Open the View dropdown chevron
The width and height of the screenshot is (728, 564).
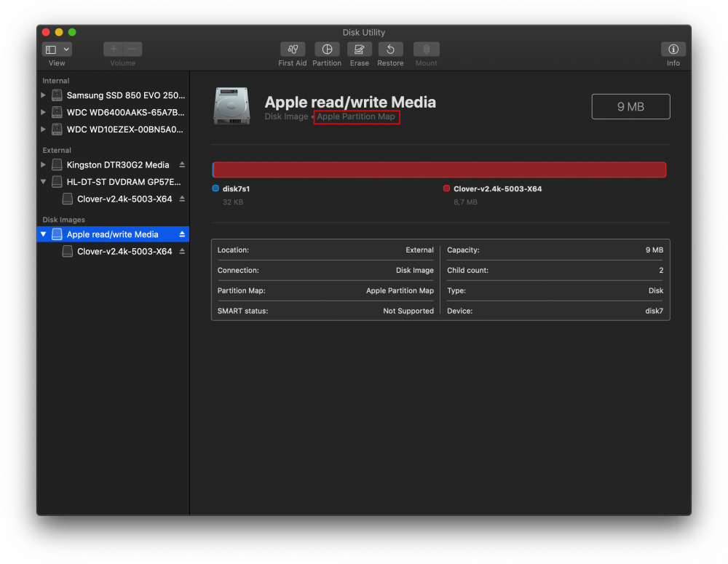click(x=66, y=49)
